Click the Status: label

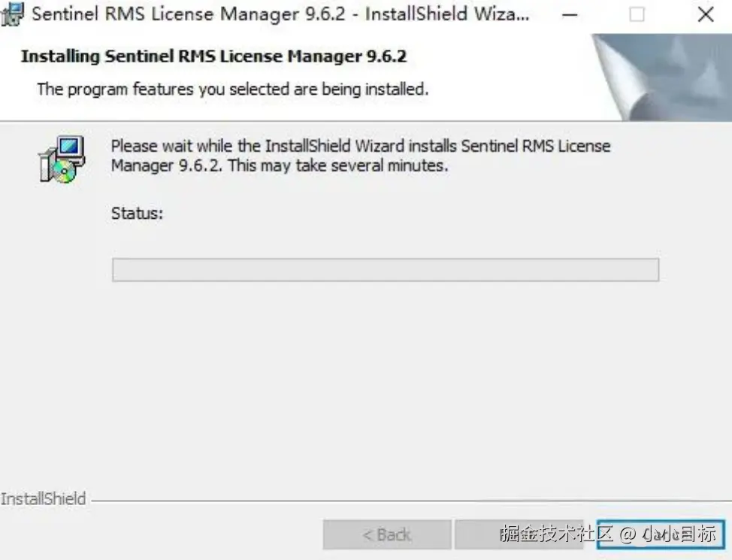(x=138, y=213)
